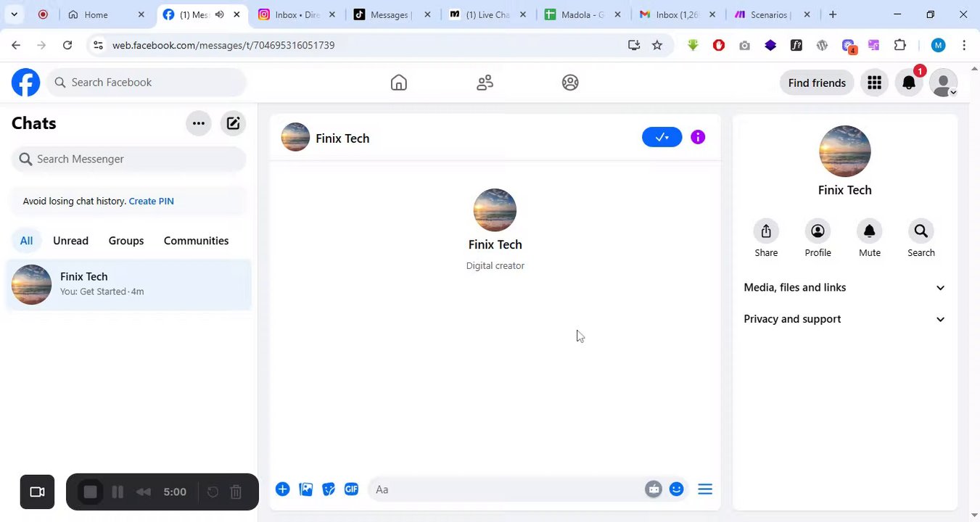The height and width of the screenshot is (522, 980).
Task: Switch to the Gmail Inbox tab
Action: click(x=678, y=14)
